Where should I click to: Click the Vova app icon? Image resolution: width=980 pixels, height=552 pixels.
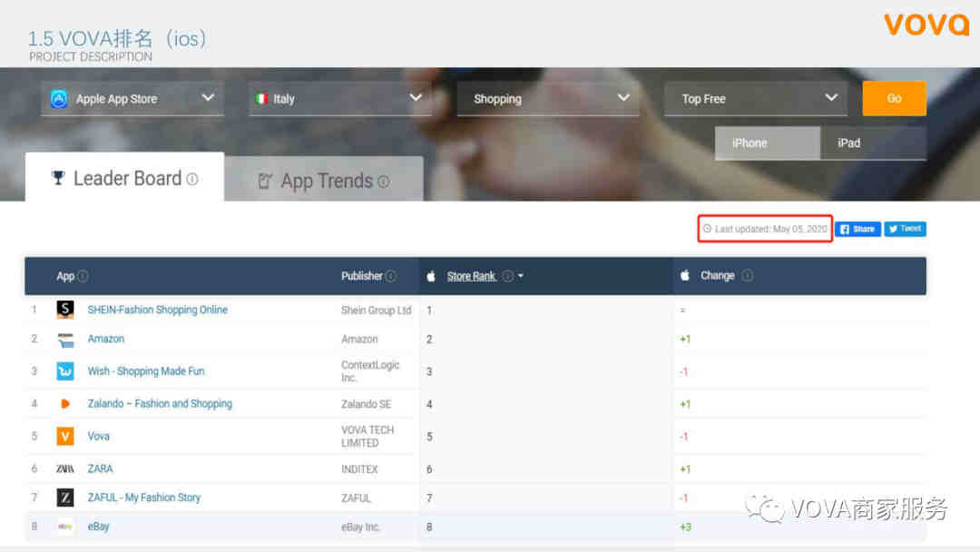point(65,437)
